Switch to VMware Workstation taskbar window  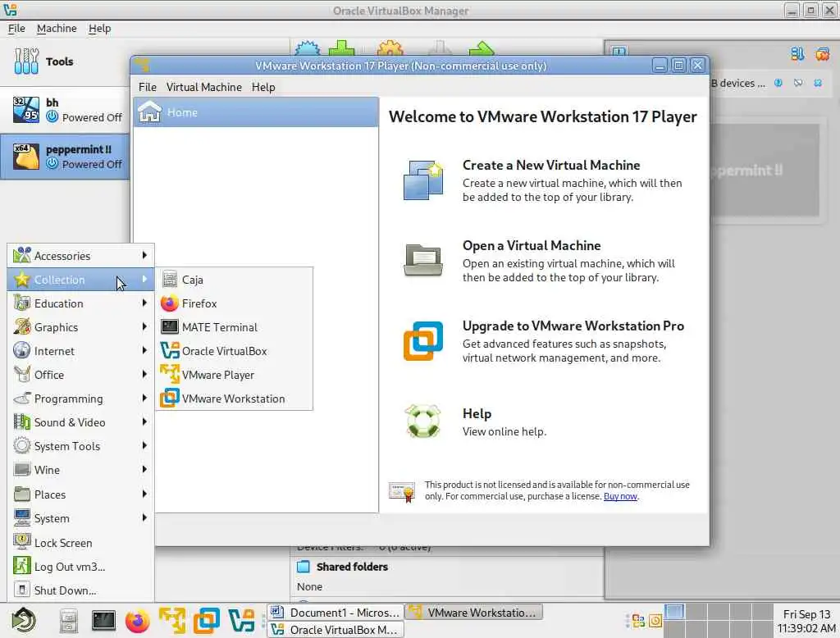[x=474, y=613]
